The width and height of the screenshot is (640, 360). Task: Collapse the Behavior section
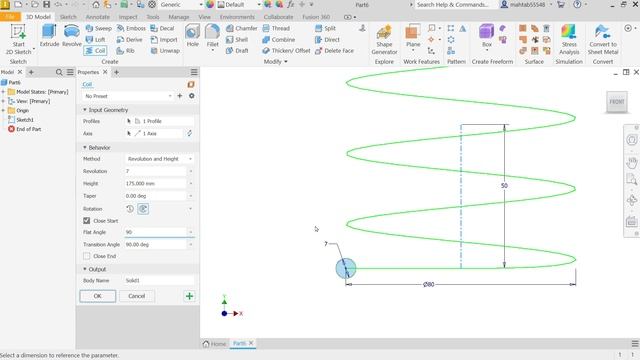pos(85,147)
